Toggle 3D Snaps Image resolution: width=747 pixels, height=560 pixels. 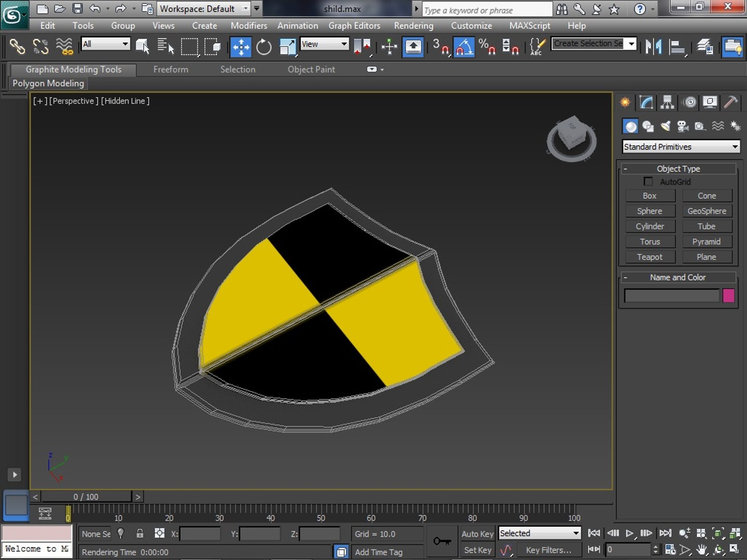pos(441,47)
